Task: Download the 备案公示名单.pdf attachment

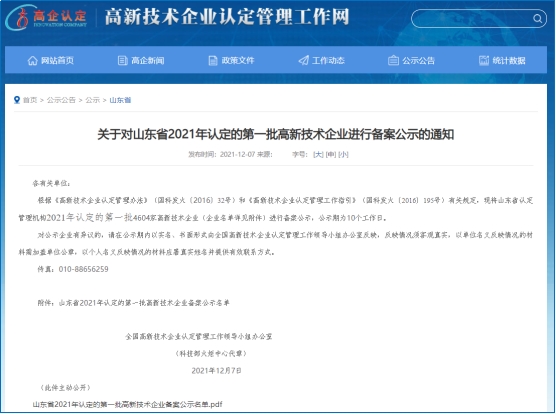Action: [x=127, y=404]
